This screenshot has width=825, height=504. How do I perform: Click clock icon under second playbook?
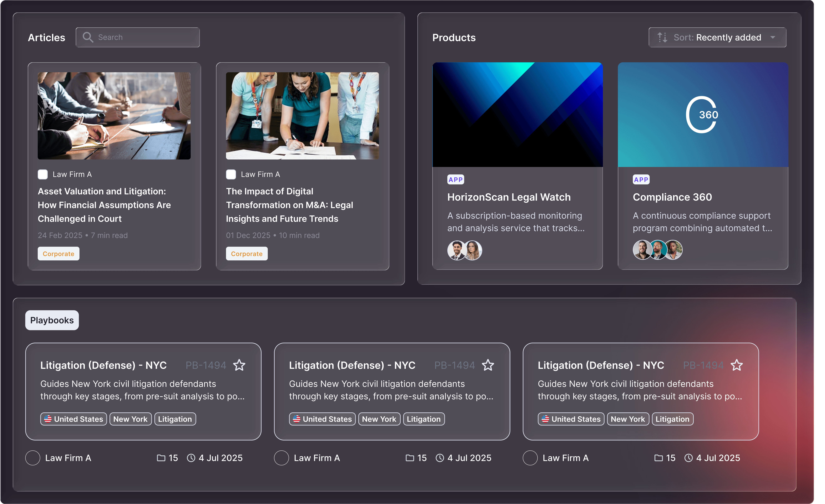point(440,458)
